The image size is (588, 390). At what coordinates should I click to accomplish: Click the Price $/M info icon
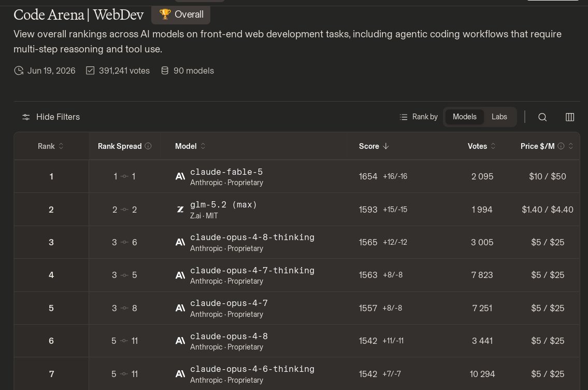click(x=561, y=146)
